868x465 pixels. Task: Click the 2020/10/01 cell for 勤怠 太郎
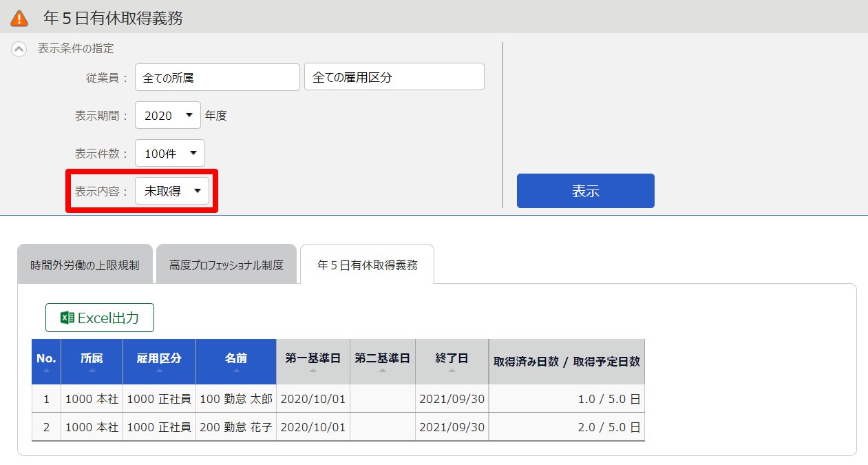click(313, 399)
